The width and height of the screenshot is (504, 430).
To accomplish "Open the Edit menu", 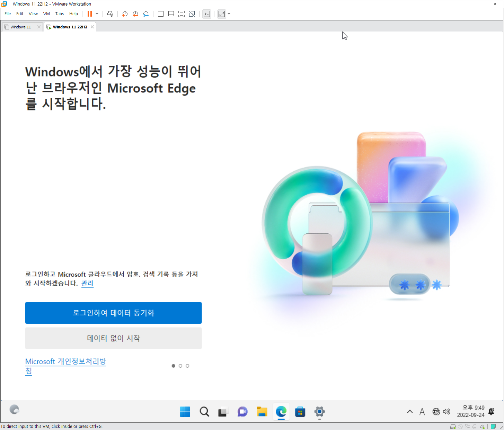I will click(x=20, y=14).
